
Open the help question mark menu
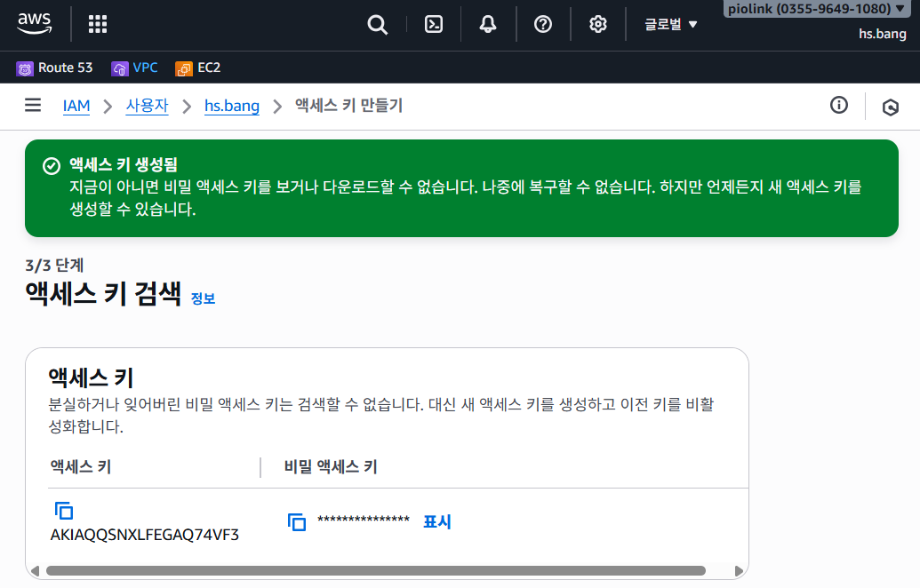click(543, 24)
